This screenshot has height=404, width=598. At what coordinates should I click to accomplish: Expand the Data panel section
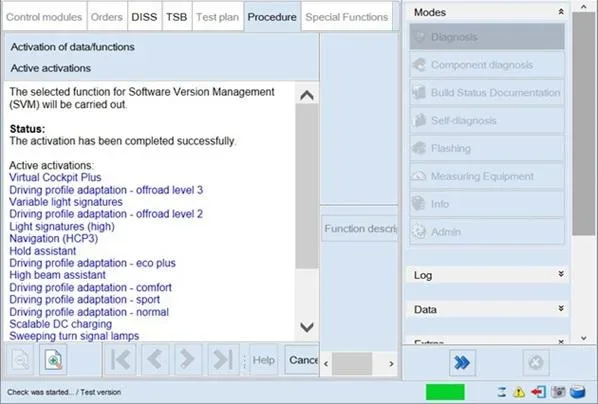561,309
